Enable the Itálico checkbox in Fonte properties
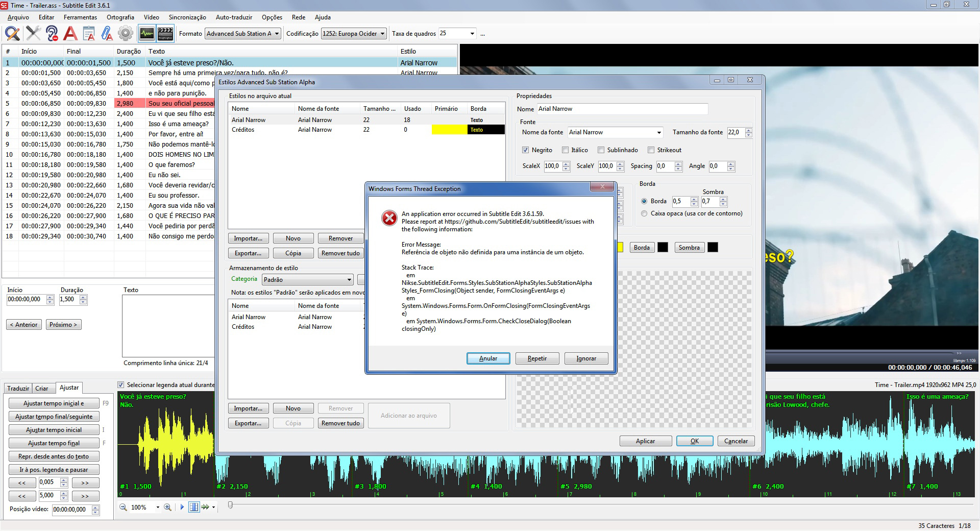The height and width of the screenshot is (531, 980). [566, 150]
